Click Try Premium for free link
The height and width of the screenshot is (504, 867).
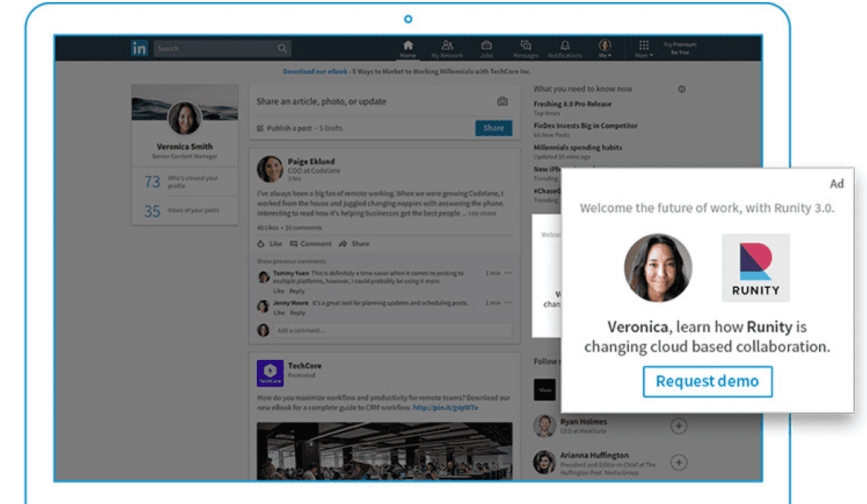[x=680, y=48]
